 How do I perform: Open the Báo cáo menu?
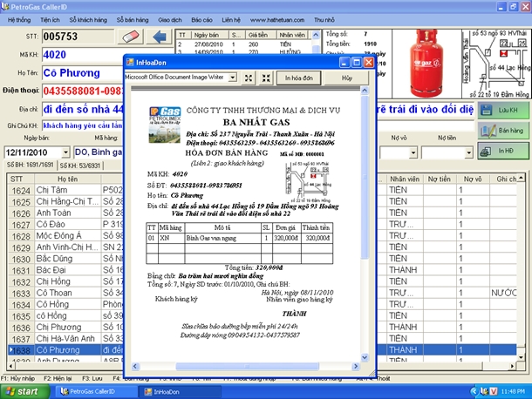point(201,20)
